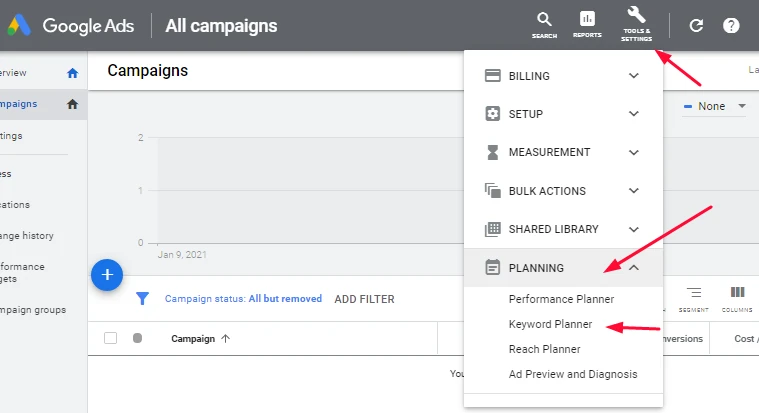Expand the Billing section chevron
The height and width of the screenshot is (413, 759).
tap(634, 76)
